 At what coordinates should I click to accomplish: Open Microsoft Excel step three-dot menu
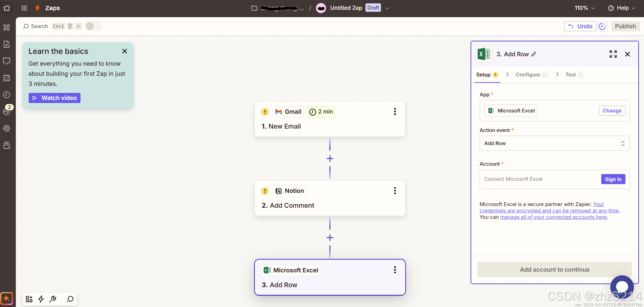(395, 270)
